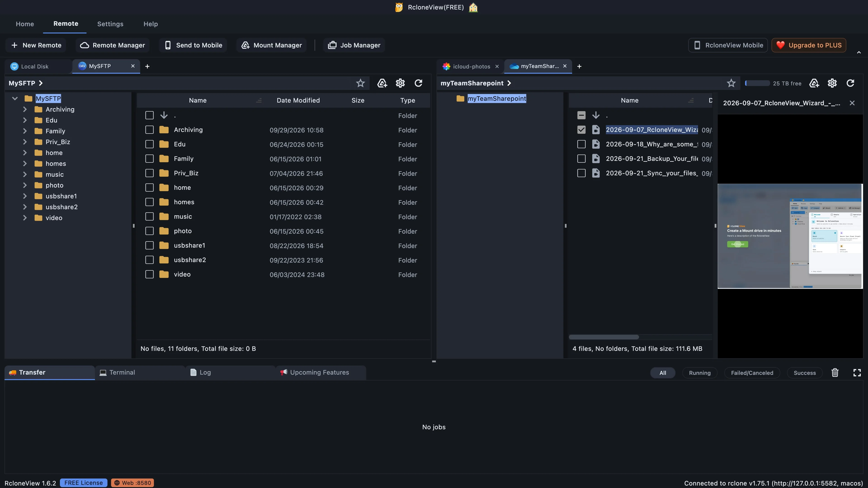The height and width of the screenshot is (488, 868).
Task: Expand the photo tree folder
Action: click(x=25, y=185)
